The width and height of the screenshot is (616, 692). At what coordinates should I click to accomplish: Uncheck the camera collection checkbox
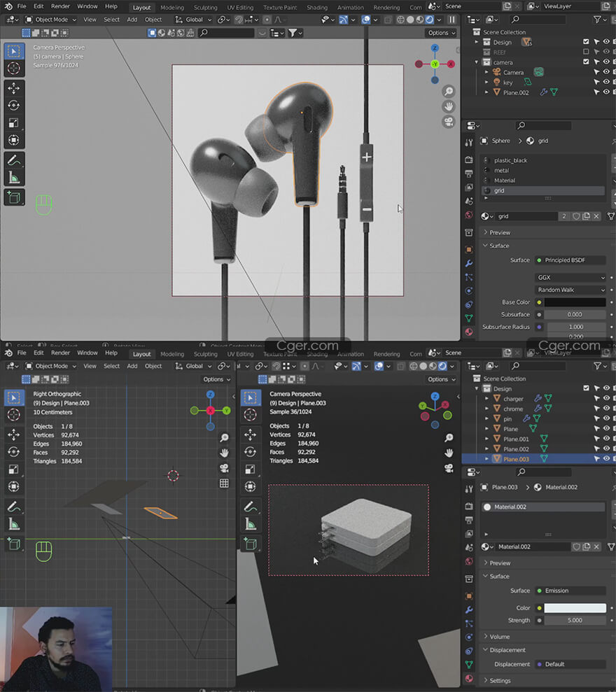[586, 62]
